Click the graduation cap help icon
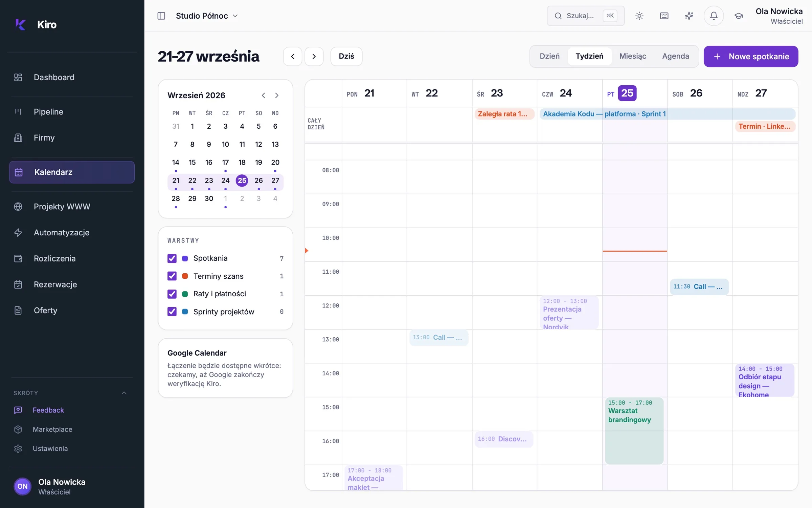This screenshot has width=812, height=508. [x=739, y=16]
